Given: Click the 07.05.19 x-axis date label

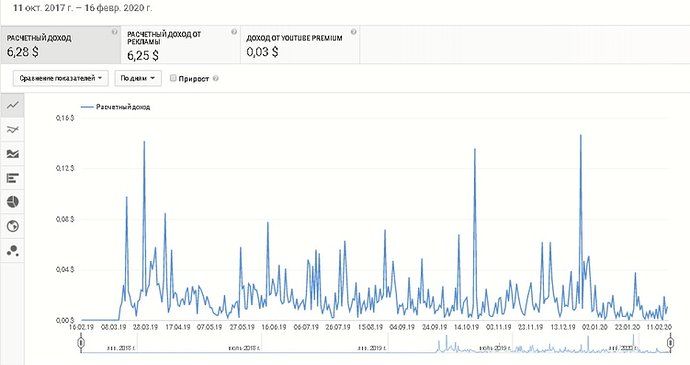Looking at the screenshot, I should 209,327.
